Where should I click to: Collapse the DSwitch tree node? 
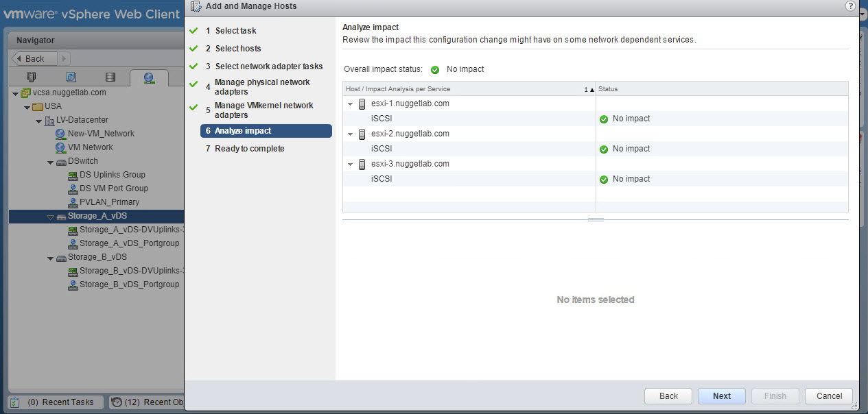tap(50, 162)
